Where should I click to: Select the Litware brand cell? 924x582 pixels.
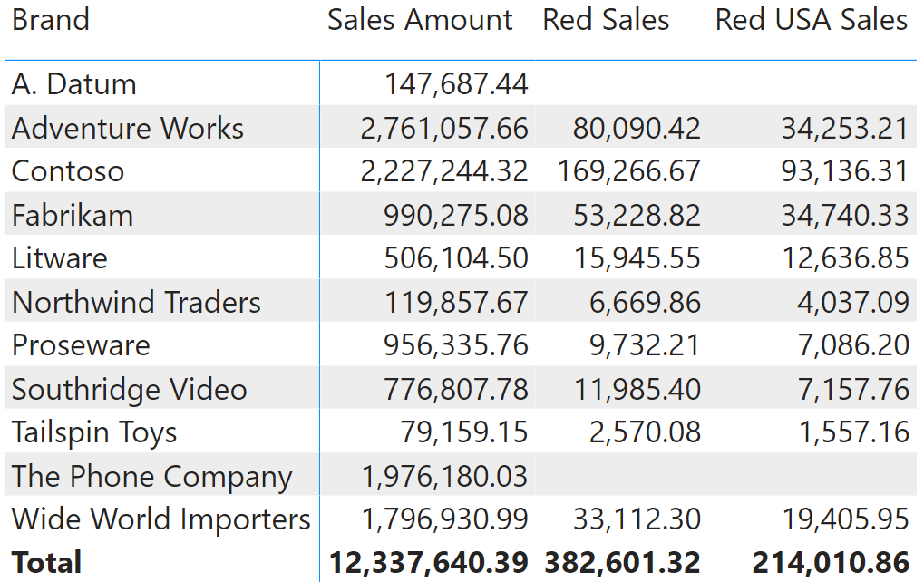[60, 258]
